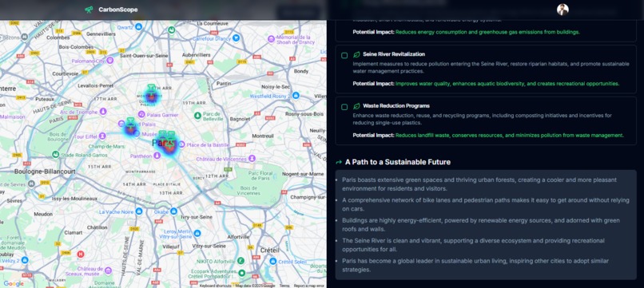Open the Château de Sceaux museum pin
The image size is (644, 288).
coord(108,270)
